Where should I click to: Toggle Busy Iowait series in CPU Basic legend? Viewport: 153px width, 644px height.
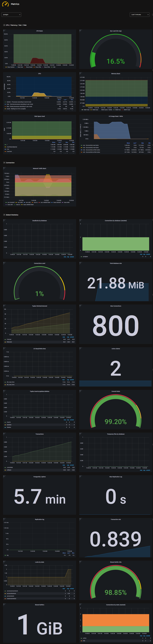29,67
